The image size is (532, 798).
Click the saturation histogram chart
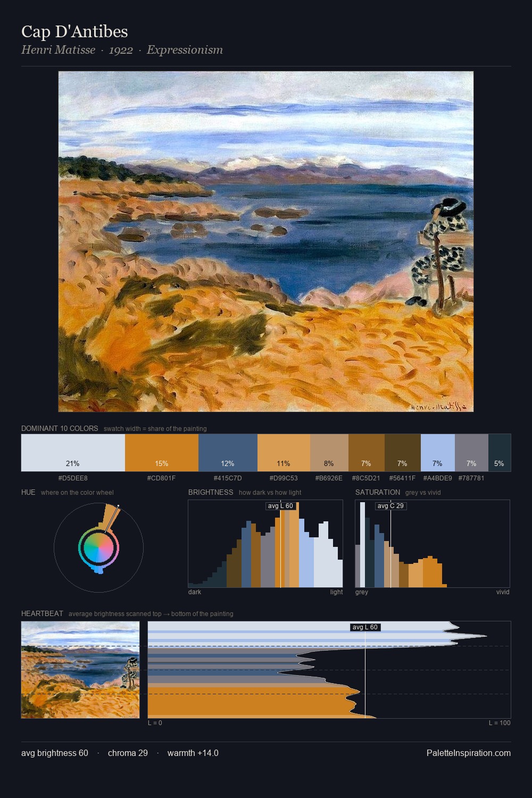coord(433,544)
